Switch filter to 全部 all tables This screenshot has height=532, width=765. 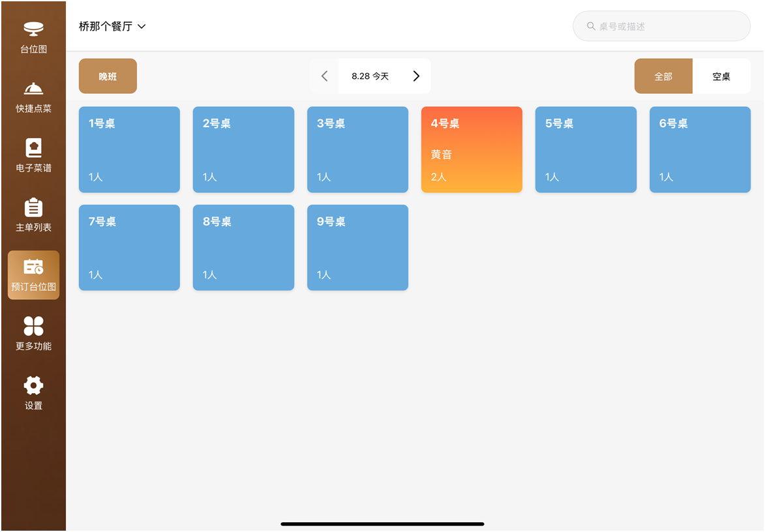click(663, 76)
